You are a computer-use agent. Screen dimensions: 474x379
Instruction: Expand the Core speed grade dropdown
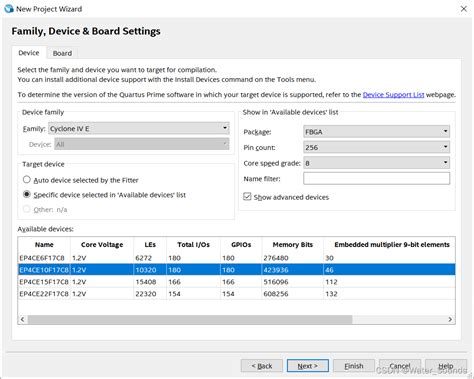coord(376,163)
